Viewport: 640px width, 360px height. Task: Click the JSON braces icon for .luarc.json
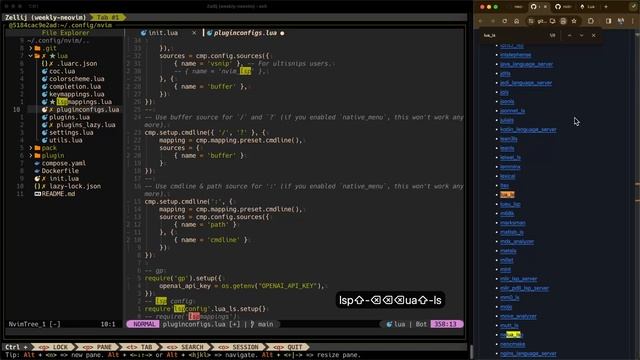(x=44, y=63)
